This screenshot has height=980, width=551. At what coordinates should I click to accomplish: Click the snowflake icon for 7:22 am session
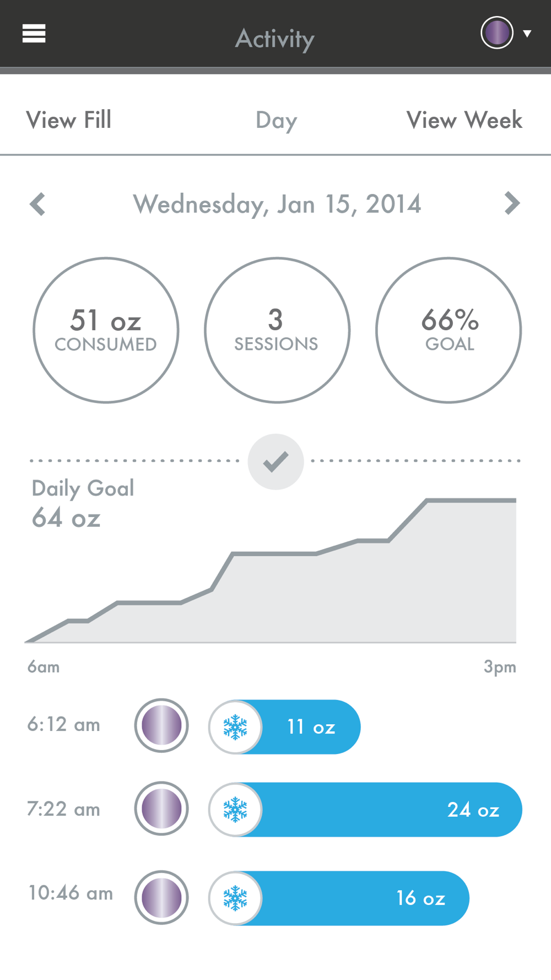[x=235, y=810]
